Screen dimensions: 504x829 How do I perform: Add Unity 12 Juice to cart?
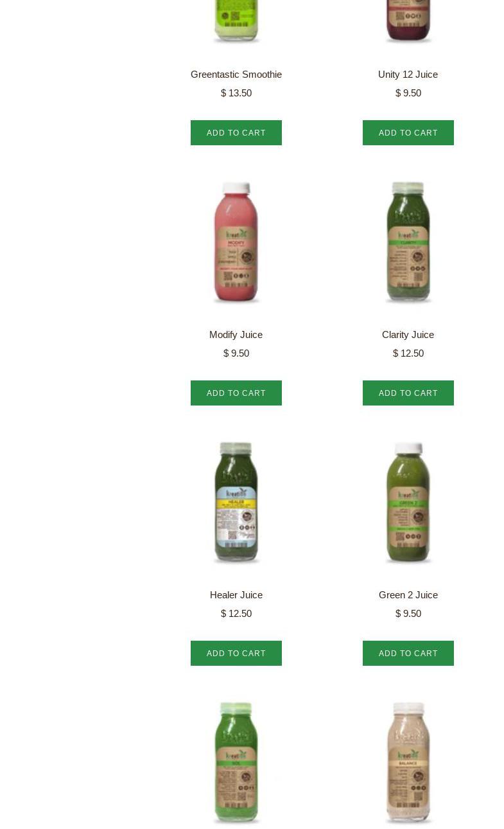tap(408, 133)
